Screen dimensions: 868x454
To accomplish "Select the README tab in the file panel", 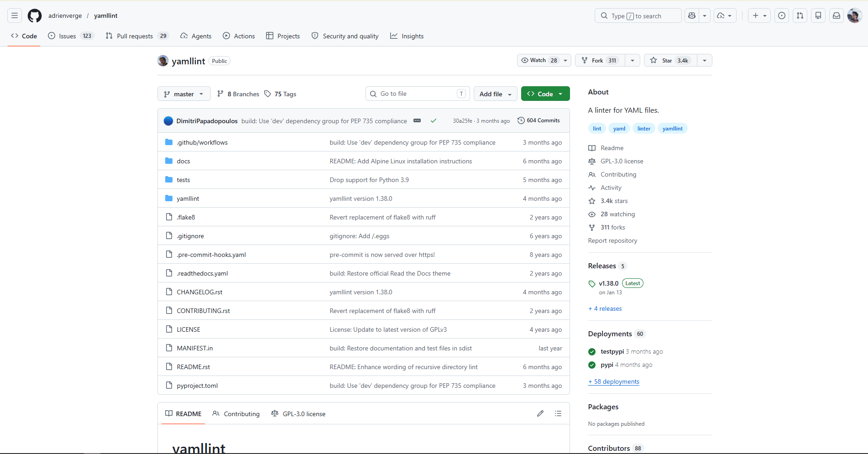I will coord(183,414).
